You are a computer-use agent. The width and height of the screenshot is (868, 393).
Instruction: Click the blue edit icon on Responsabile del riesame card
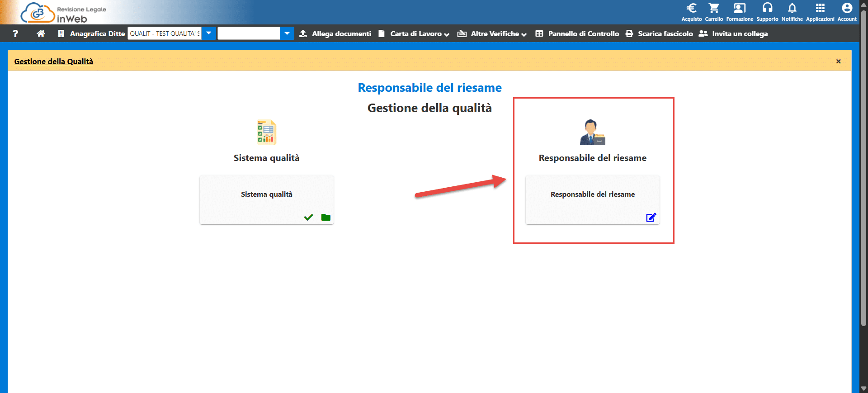(x=651, y=218)
